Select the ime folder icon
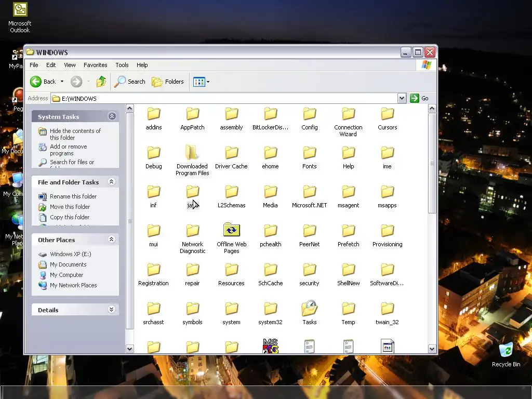 (388, 153)
